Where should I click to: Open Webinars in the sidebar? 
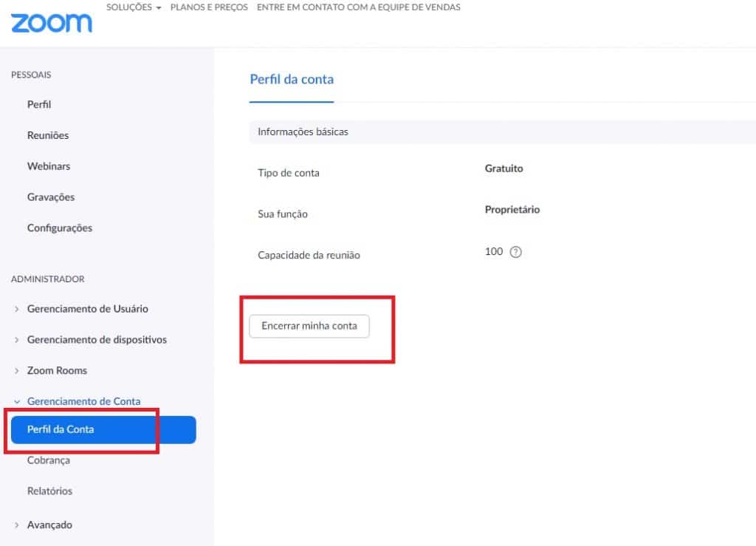(49, 166)
